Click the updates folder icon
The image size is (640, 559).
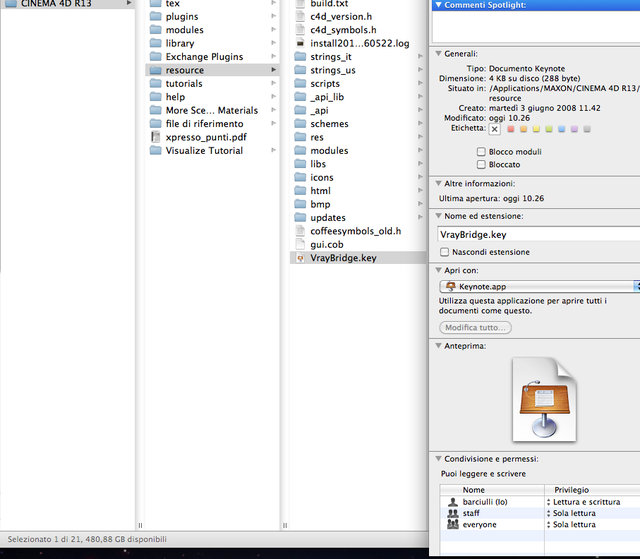click(x=300, y=217)
